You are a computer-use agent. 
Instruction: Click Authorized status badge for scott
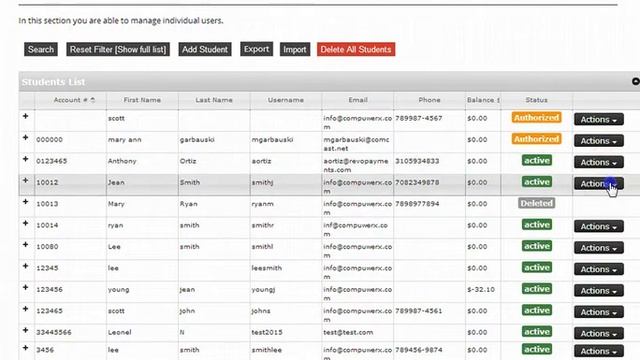(x=536, y=118)
